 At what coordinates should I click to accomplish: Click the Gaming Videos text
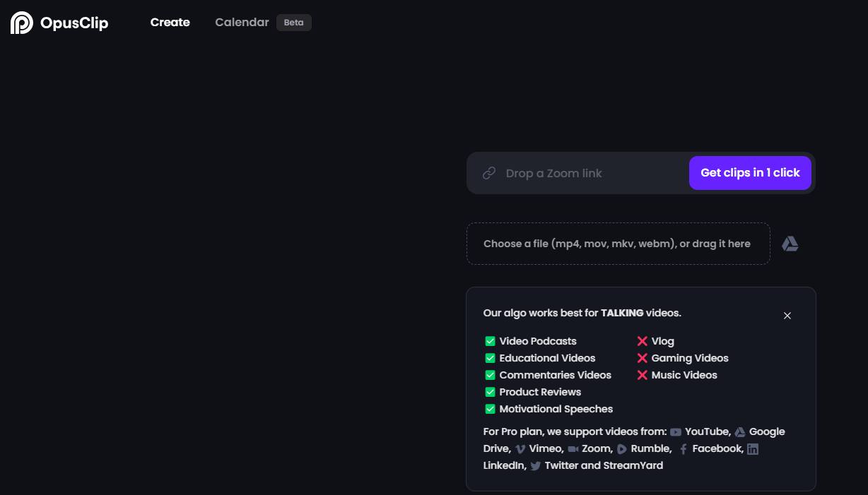coord(690,358)
